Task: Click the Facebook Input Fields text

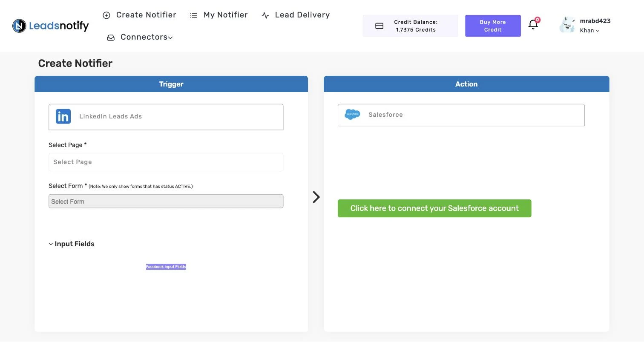Action: (x=166, y=267)
